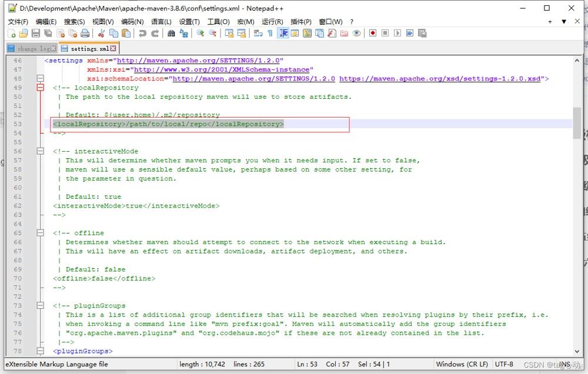Screen dimensions: 588x374
Task: Open user defined language icon
Action: pos(295,34)
